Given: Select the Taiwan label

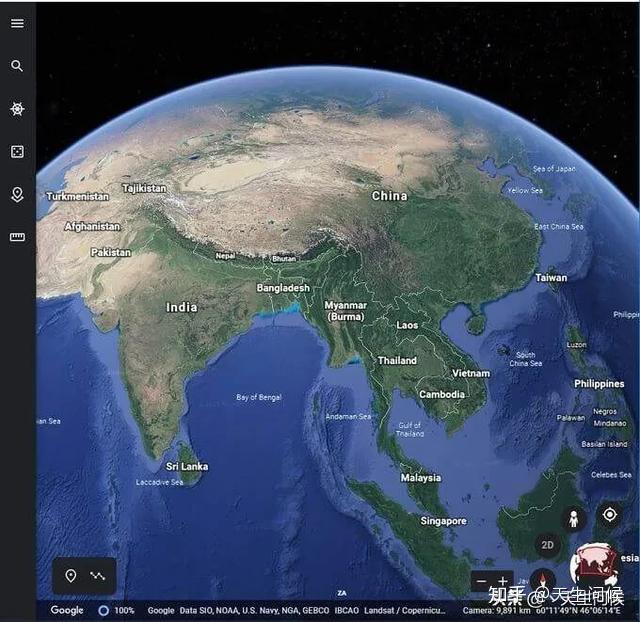Looking at the screenshot, I should (551, 278).
